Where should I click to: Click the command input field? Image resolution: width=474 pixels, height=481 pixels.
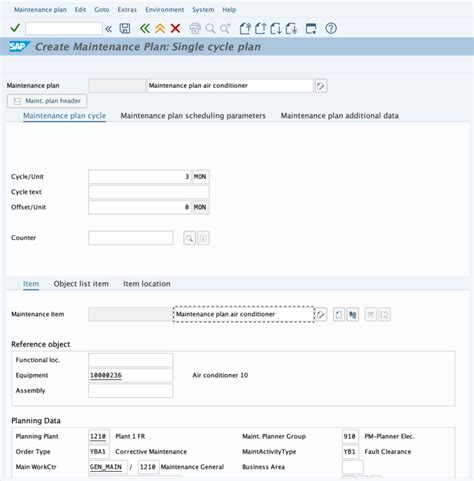(64, 28)
